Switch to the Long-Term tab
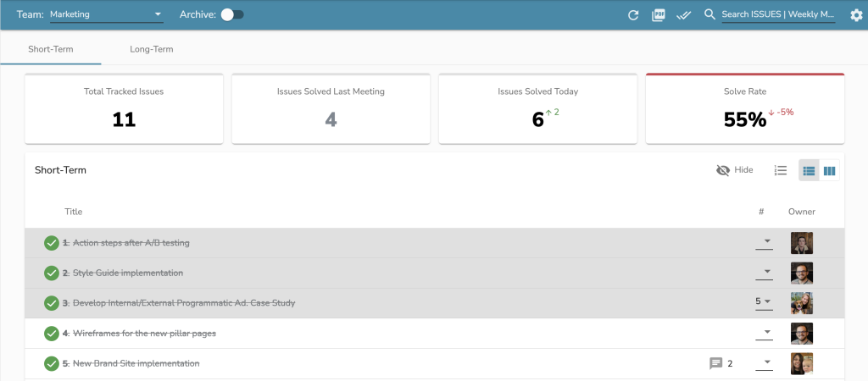The height and width of the screenshot is (381, 868). (152, 49)
